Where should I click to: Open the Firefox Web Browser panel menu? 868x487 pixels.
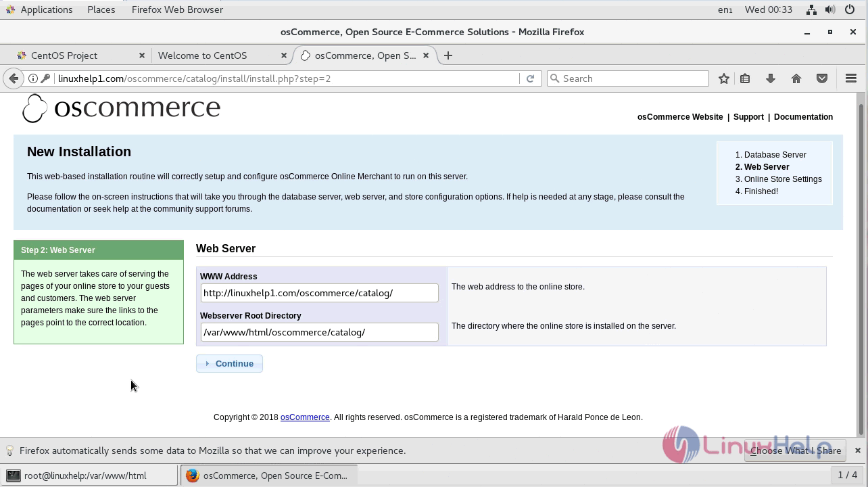177,9
